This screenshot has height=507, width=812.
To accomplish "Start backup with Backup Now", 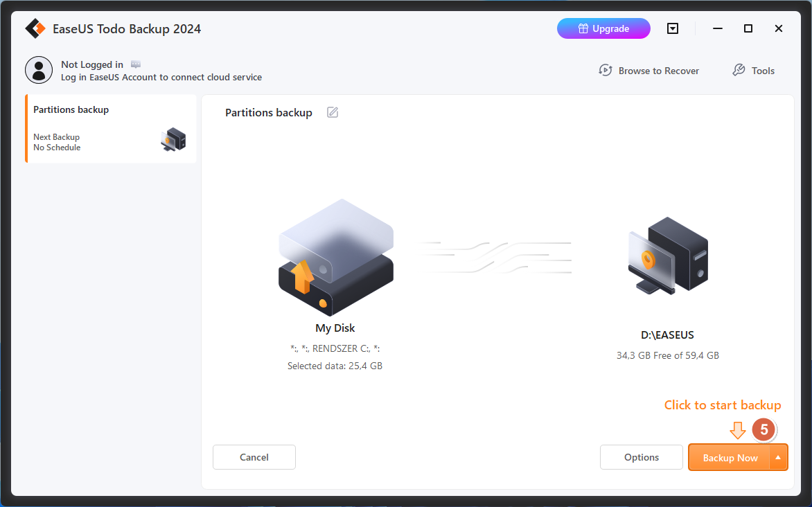I will click(730, 458).
